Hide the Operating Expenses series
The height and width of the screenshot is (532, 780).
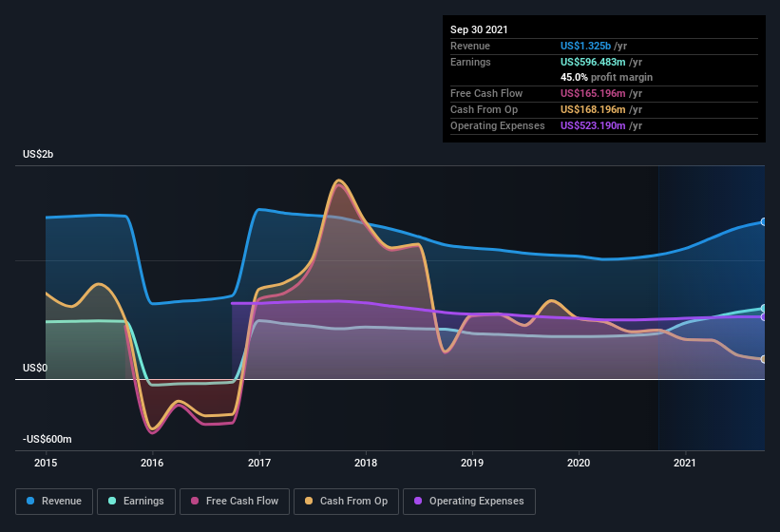coord(469,502)
